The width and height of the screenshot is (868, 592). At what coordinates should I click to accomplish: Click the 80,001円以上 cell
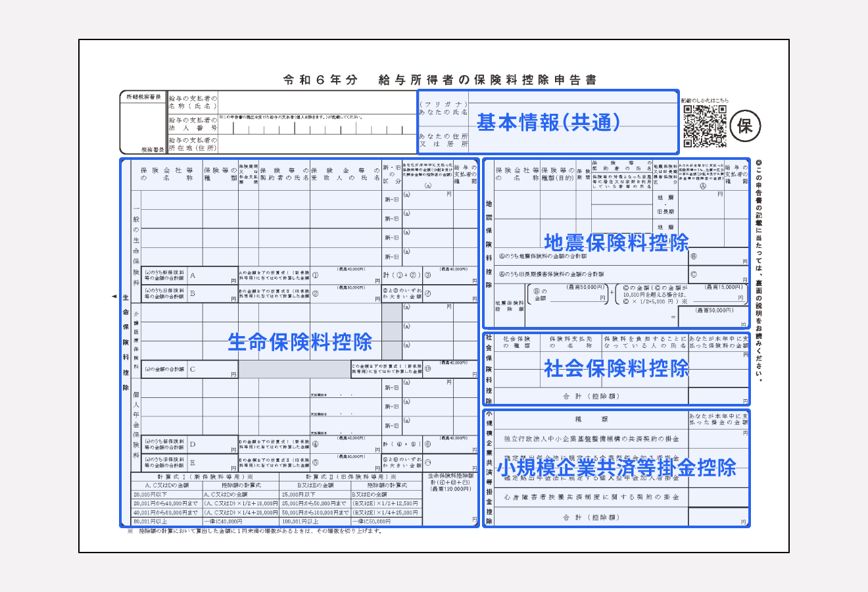pos(166,521)
